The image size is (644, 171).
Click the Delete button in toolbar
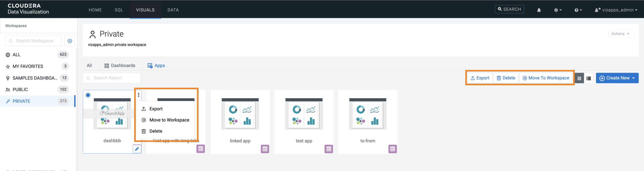tap(506, 78)
